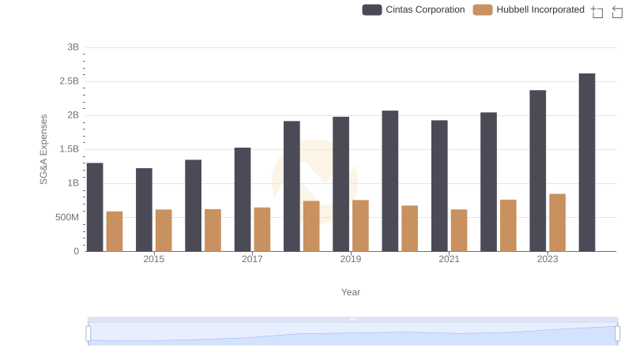Screen dimensions: 632x364
Task: Click the Cintas bar for 2017
Action: click(243, 200)
